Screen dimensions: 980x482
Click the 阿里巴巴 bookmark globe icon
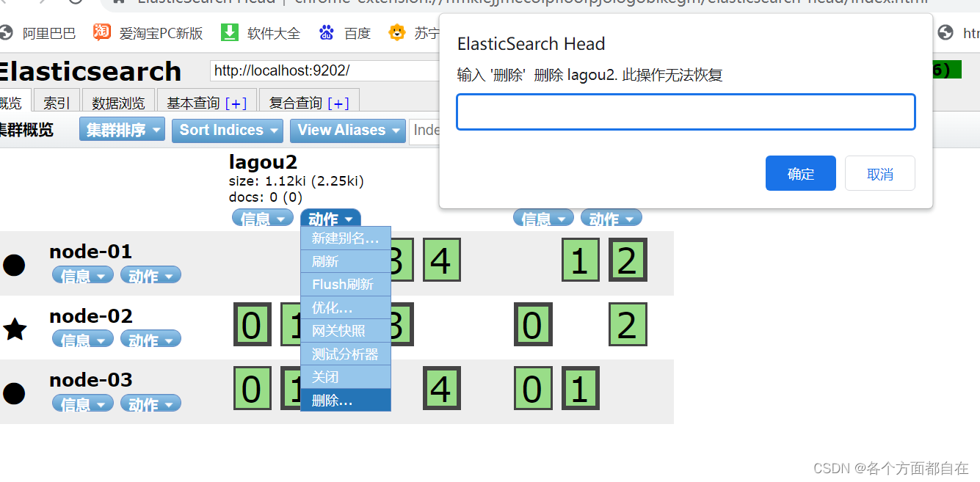6,33
